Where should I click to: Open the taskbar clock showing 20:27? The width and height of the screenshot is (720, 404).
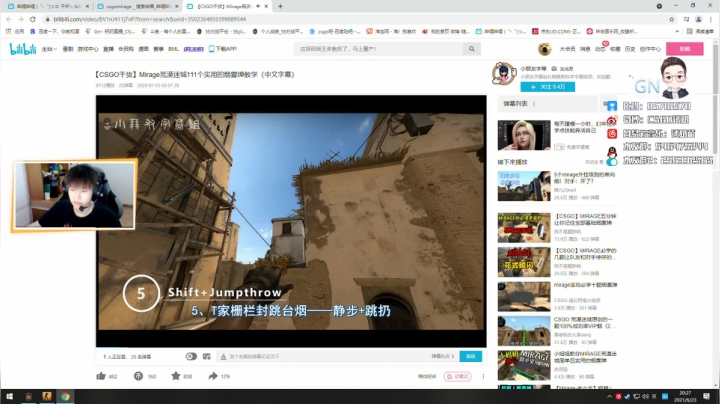[685, 396]
